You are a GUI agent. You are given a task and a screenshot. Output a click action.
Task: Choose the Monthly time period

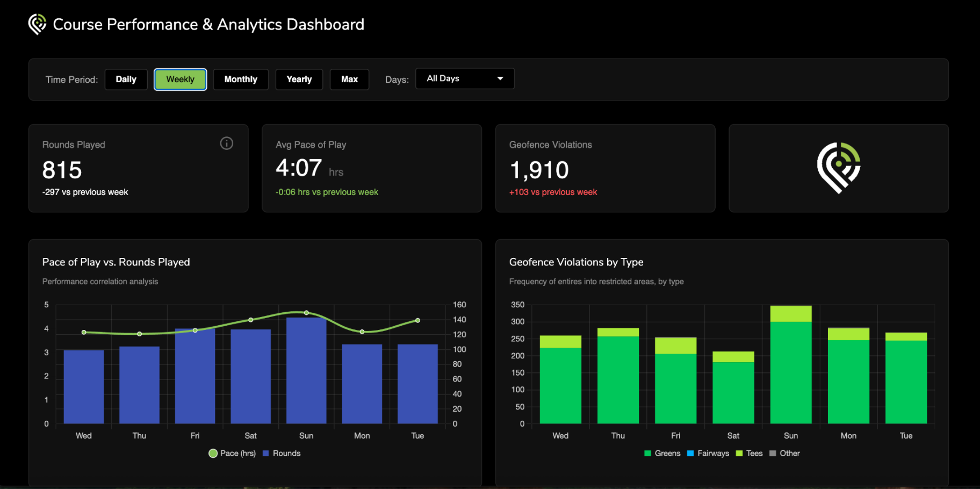click(241, 80)
